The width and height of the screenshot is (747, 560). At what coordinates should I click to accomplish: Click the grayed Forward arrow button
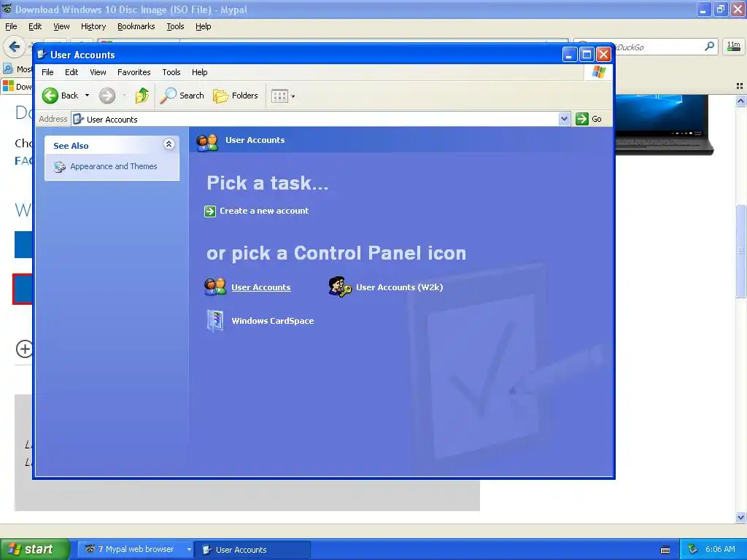[107, 96]
